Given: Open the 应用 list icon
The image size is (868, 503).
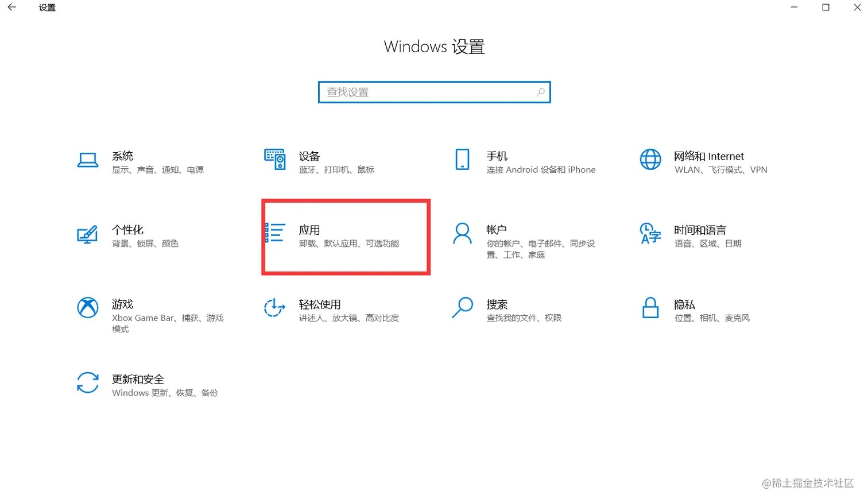Looking at the screenshot, I should (275, 233).
